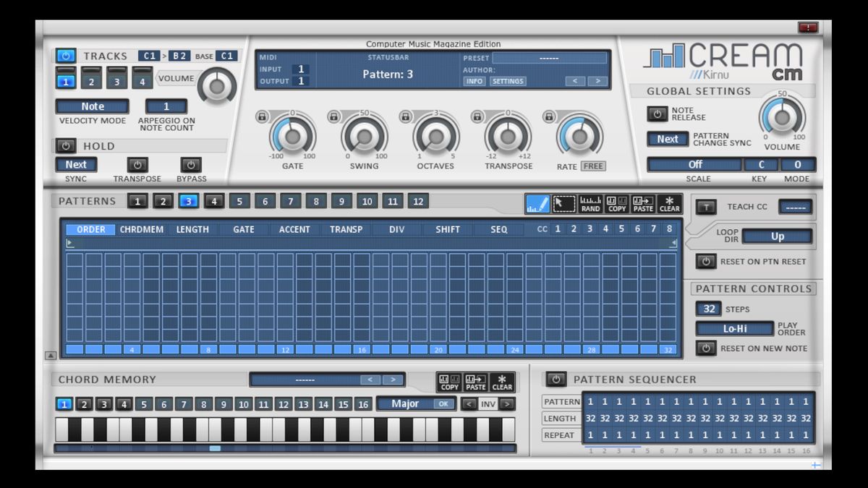The image size is (868, 488).
Task: Go to next preset arrow in statusbar
Action: (597, 81)
